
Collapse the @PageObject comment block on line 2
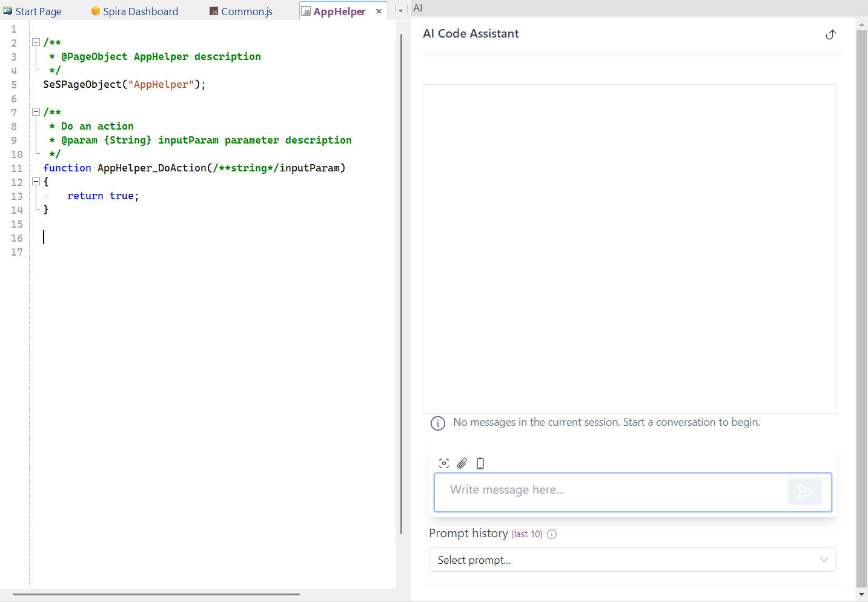click(x=36, y=42)
